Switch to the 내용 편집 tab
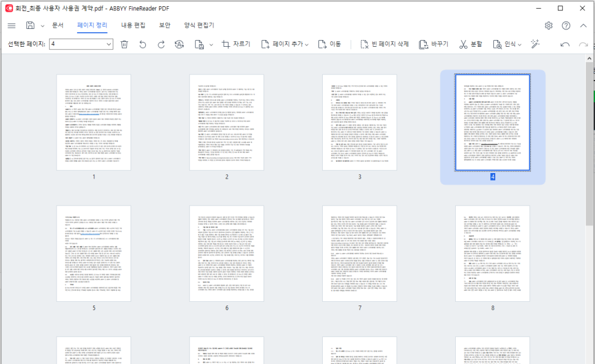 pyautogui.click(x=133, y=25)
